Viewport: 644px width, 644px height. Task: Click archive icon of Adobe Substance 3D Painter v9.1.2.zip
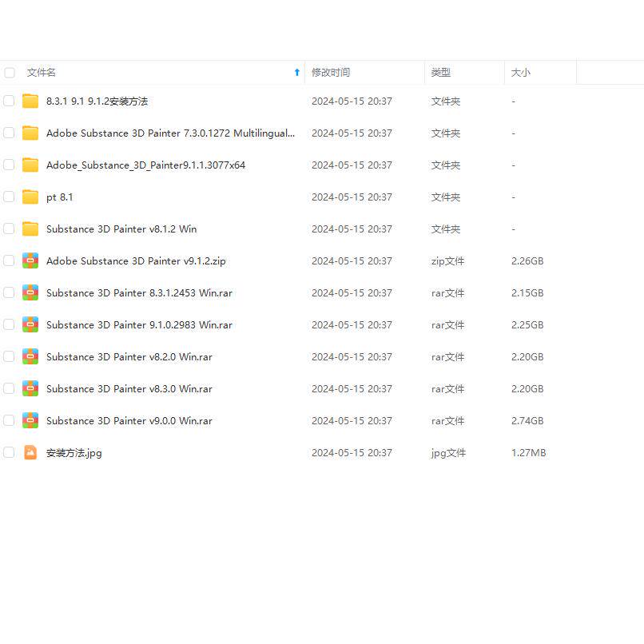point(30,260)
